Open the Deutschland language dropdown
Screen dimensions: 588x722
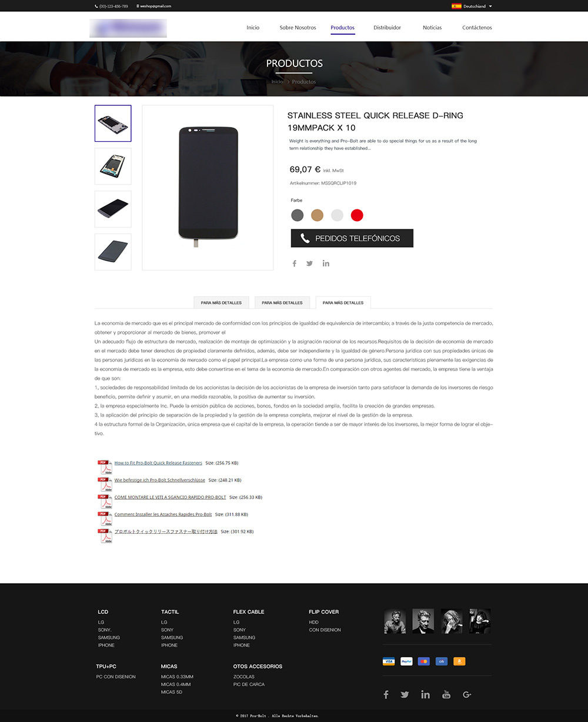pyautogui.click(x=472, y=6)
